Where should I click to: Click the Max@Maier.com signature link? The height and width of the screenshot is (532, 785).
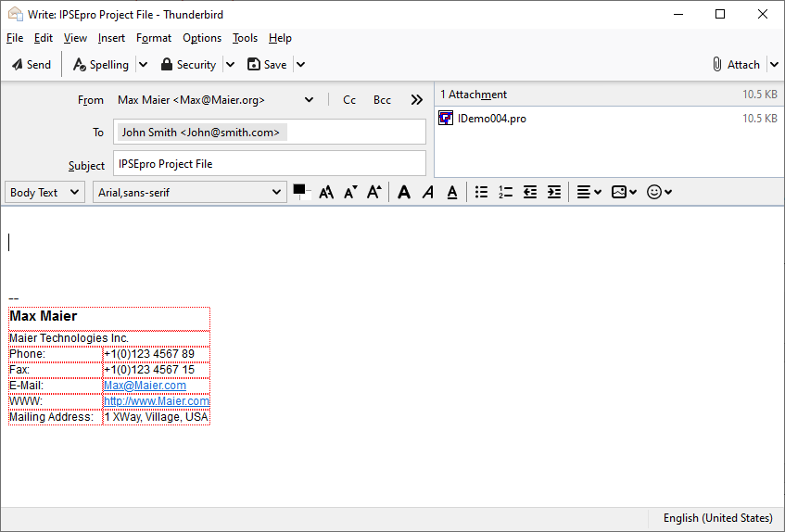[x=145, y=386]
